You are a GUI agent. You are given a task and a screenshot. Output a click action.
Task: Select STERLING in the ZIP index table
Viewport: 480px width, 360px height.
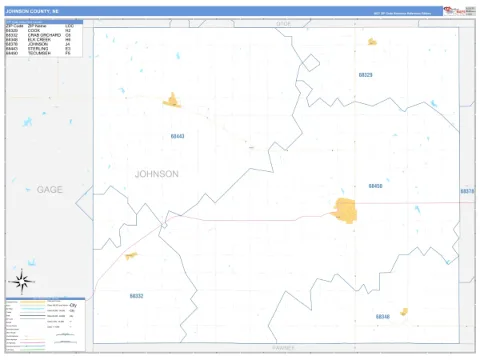pyautogui.click(x=38, y=49)
